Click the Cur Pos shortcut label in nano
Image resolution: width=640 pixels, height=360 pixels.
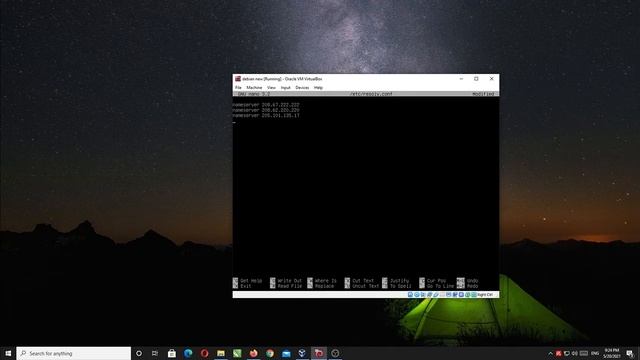[436, 281]
